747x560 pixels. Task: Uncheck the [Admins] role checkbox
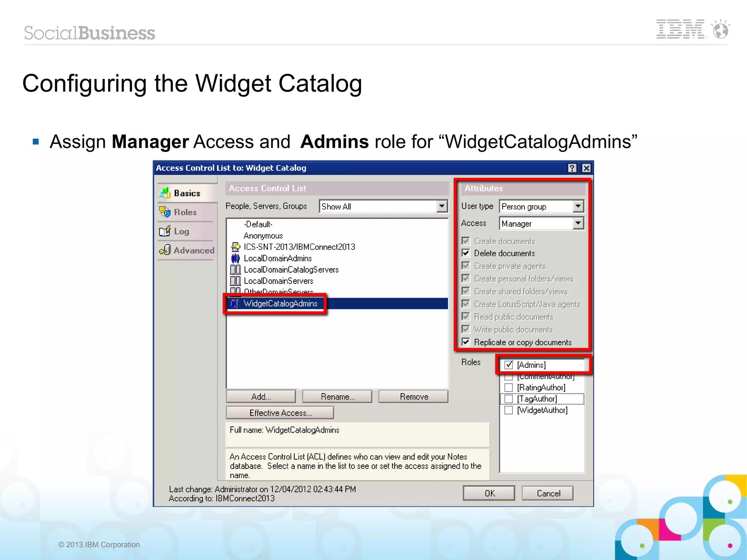click(509, 365)
